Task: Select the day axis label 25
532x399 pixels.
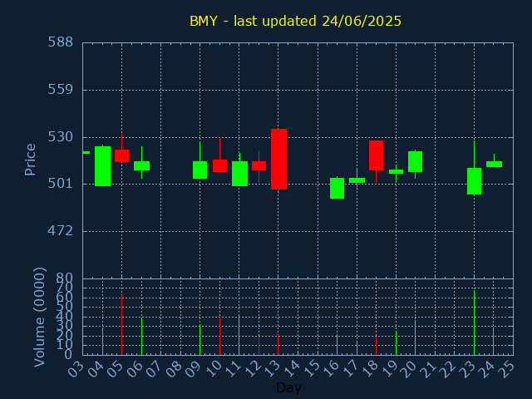Action: 507,369
